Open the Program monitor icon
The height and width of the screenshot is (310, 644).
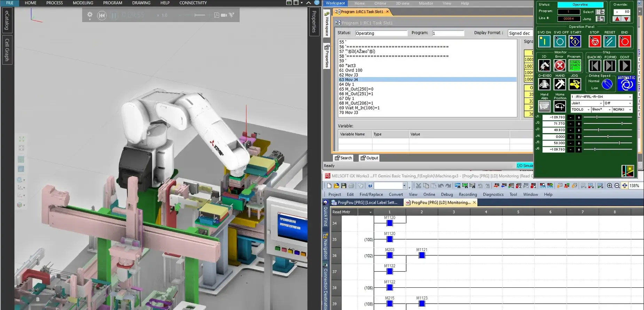[x=575, y=65]
